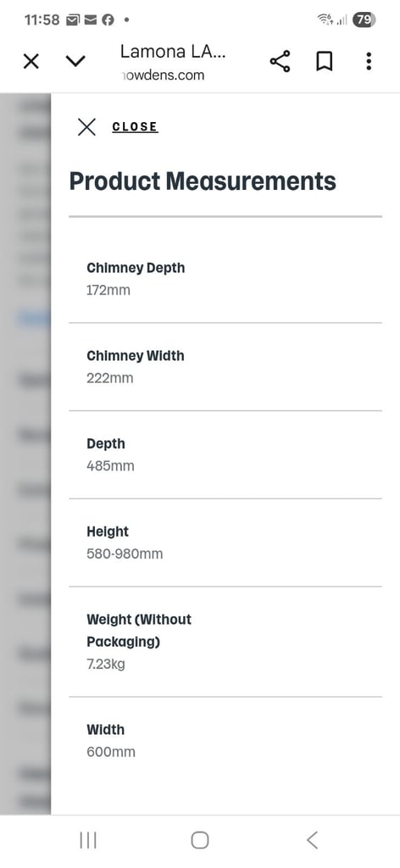Tap the Android back arrow
400x868 pixels.
312,840
